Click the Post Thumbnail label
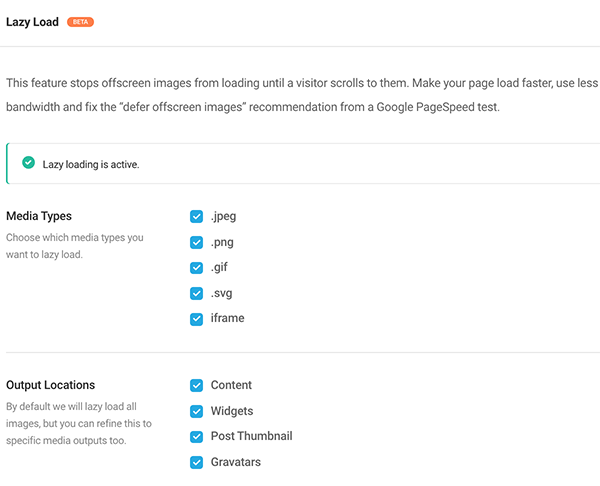 (251, 437)
